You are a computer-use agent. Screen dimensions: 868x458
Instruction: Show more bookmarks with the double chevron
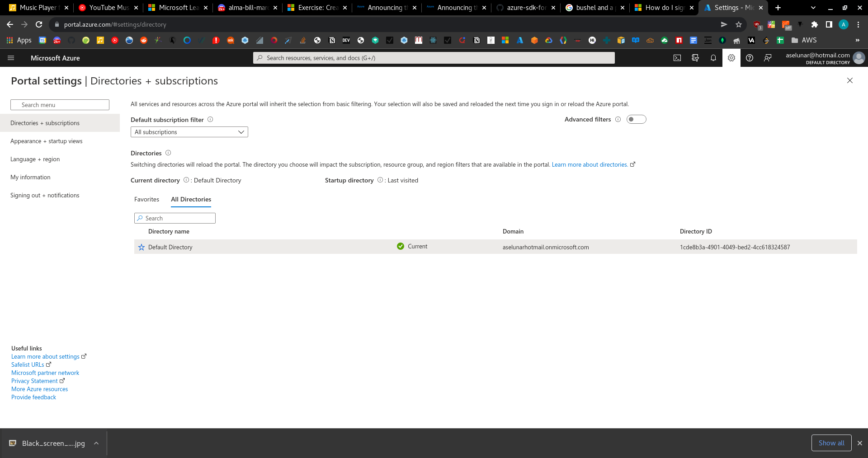coord(858,40)
